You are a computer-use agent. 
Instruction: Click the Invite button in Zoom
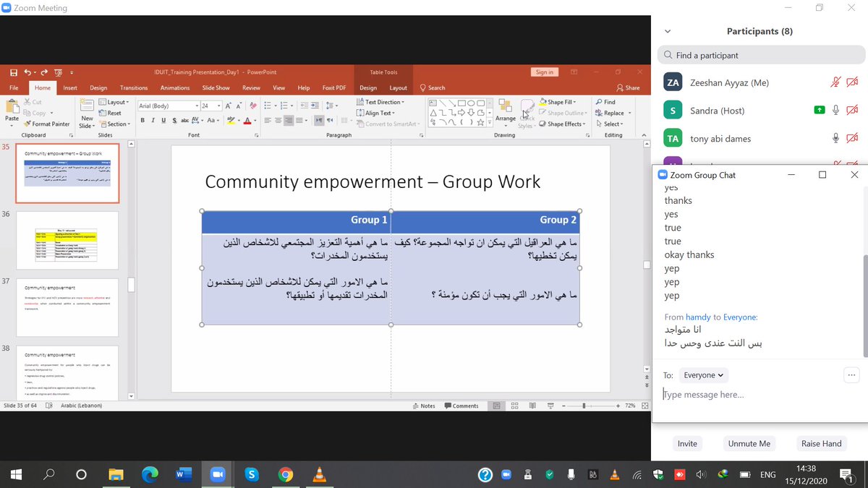[687, 443]
